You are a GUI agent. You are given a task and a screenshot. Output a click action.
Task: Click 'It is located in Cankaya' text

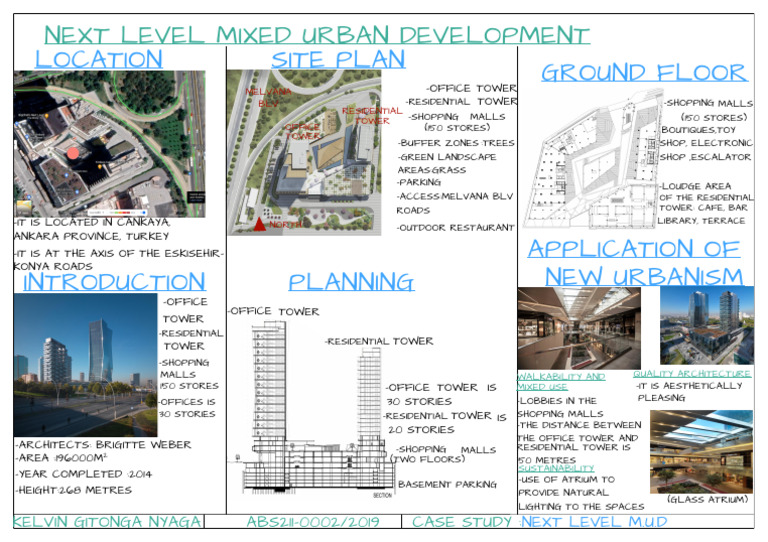92,222
